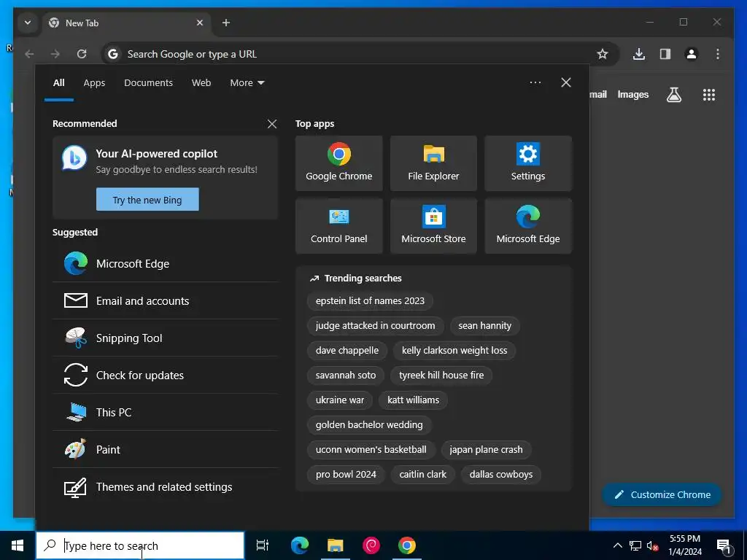747x560 pixels.
Task: Open Edge from the taskbar
Action: pyautogui.click(x=300, y=545)
